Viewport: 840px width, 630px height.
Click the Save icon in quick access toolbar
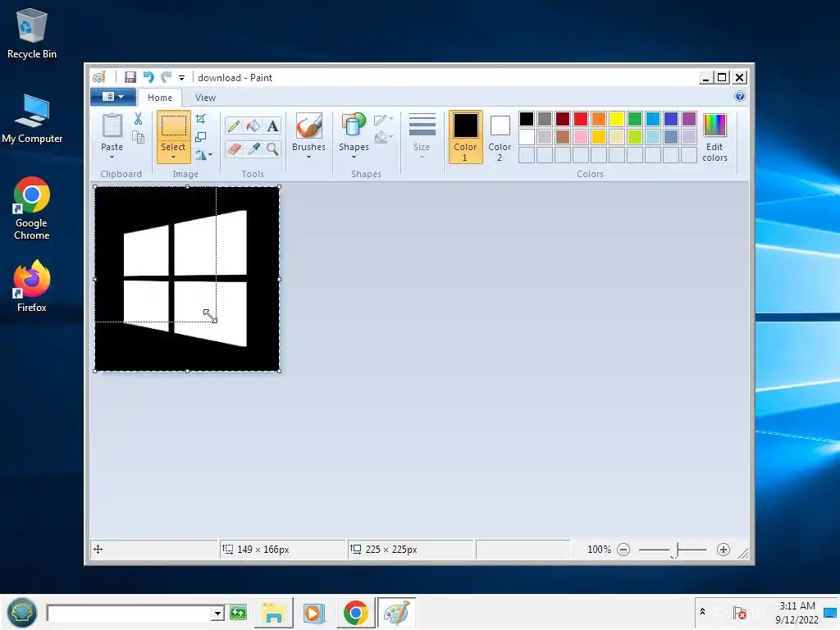pyautogui.click(x=130, y=78)
